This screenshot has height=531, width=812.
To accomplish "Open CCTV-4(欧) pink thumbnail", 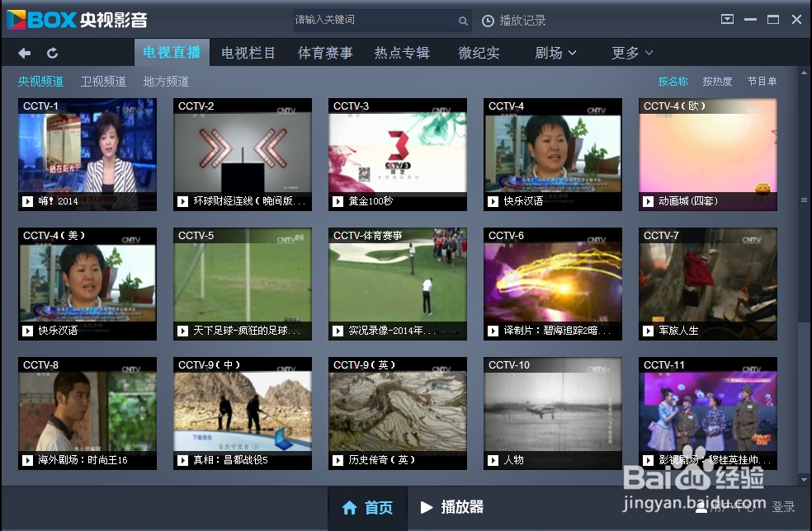I will tap(708, 153).
